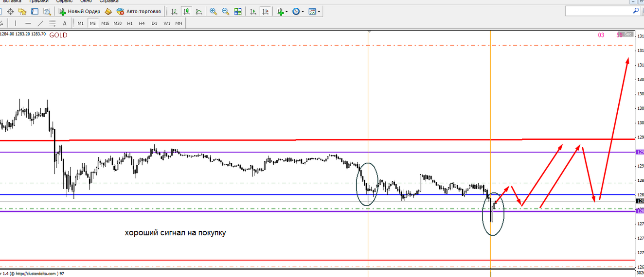The image size is (644, 277).
Task: Switch timeframe to M15
Action: [105, 23]
